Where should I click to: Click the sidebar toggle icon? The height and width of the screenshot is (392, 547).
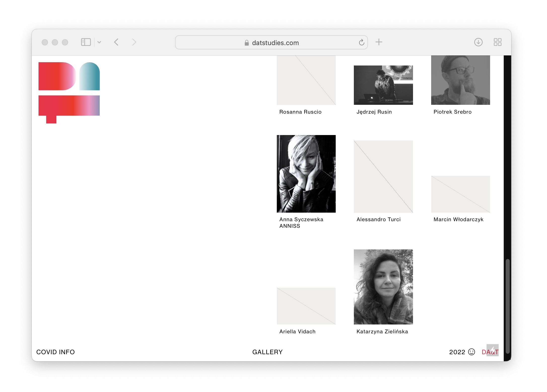click(x=86, y=42)
